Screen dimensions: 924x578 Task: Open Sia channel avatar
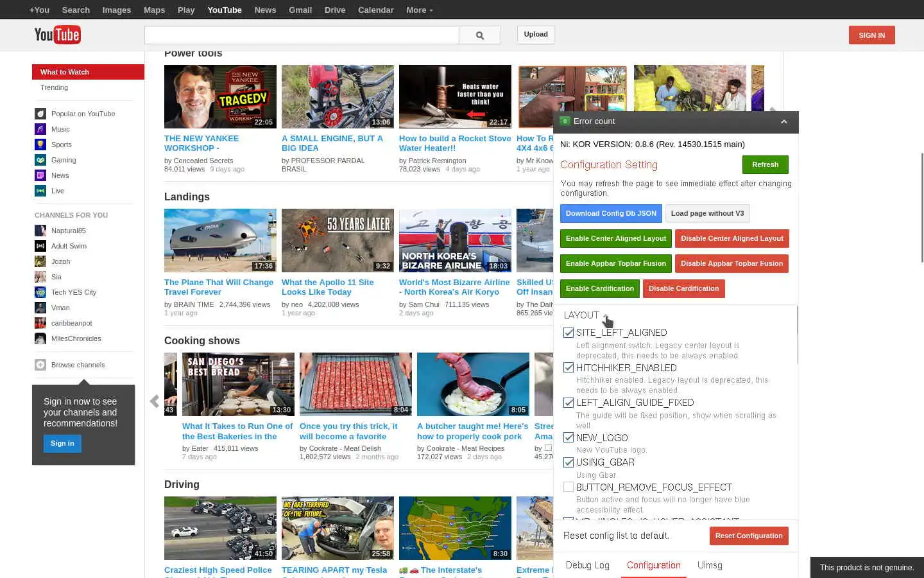pyautogui.click(x=40, y=277)
